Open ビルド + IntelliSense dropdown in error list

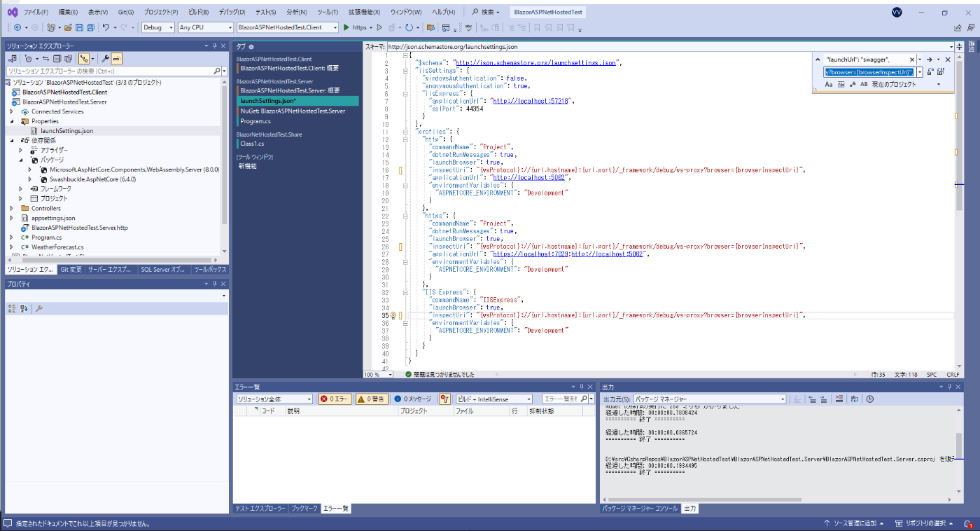[494, 399]
